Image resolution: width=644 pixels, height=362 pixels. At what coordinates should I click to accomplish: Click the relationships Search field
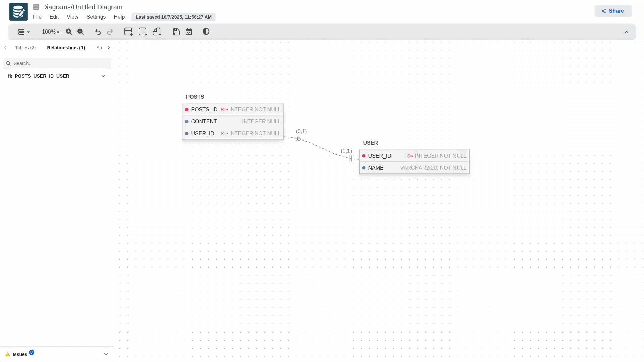click(60, 63)
